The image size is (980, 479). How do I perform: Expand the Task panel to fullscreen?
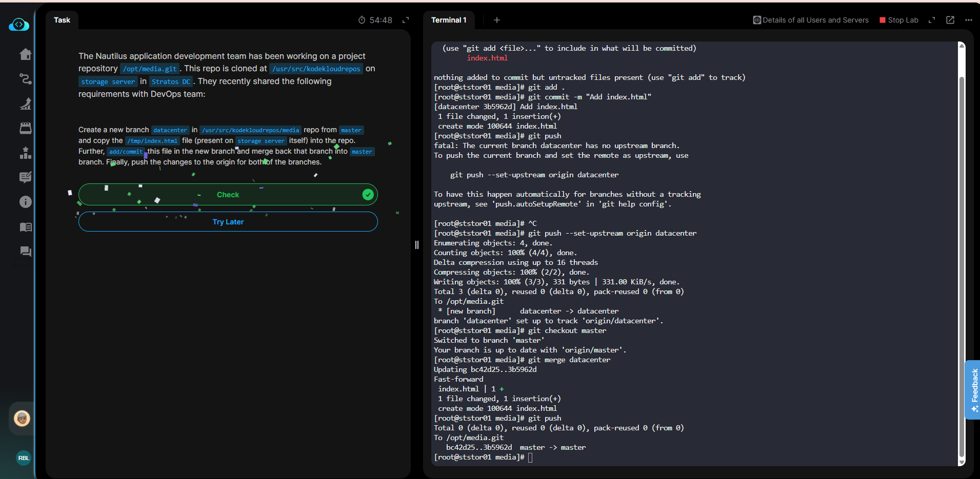406,20
